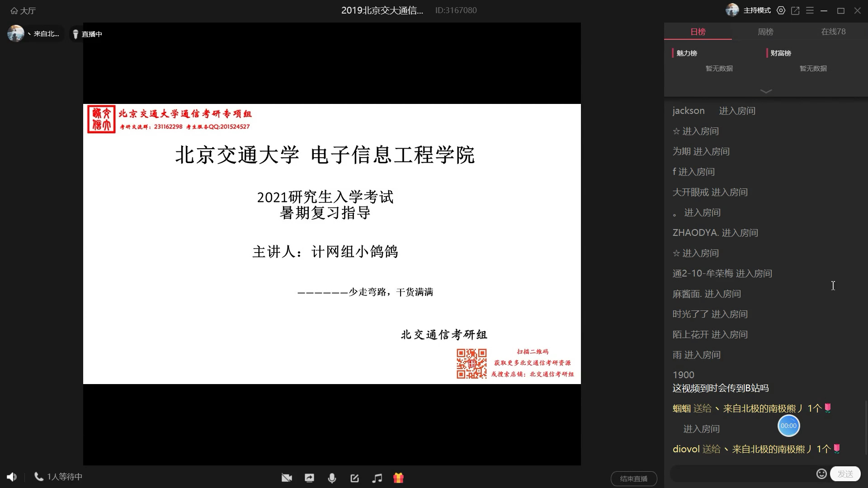Switch to the 周榜 tab
Screen dimensions: 868x488
tap(765, 32)
